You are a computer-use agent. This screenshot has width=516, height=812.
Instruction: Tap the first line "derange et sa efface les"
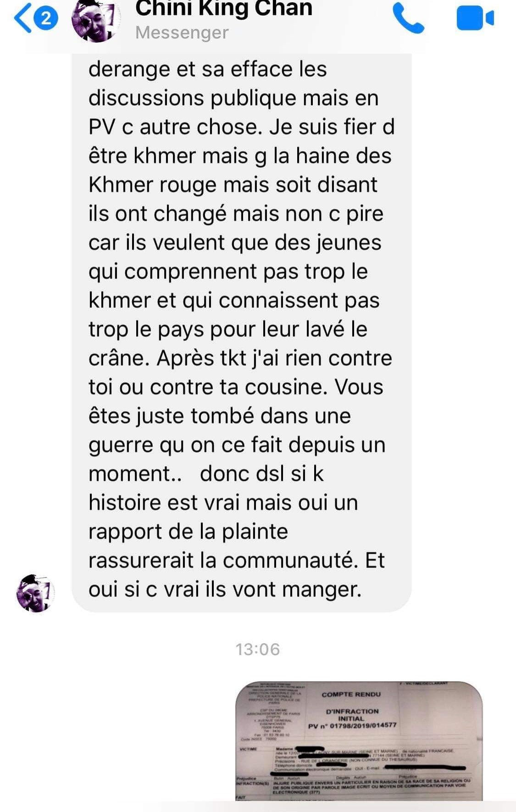(x=208, y=69)
